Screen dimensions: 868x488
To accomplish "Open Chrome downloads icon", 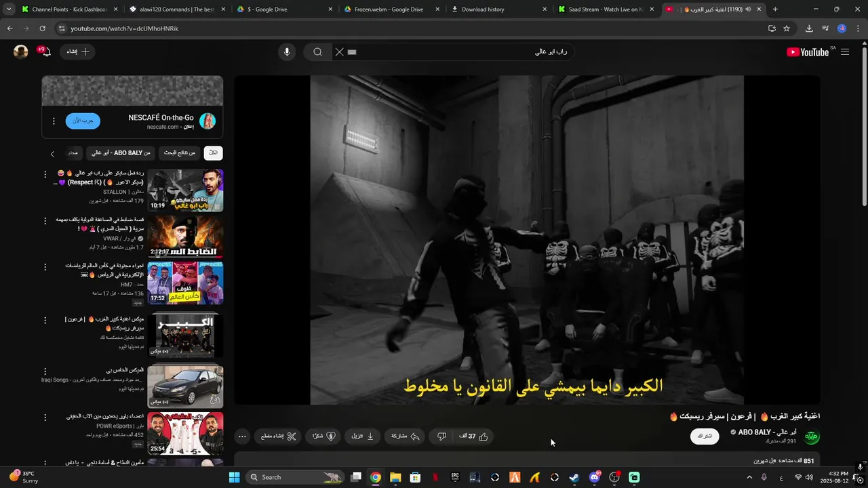I will [809, 28].
